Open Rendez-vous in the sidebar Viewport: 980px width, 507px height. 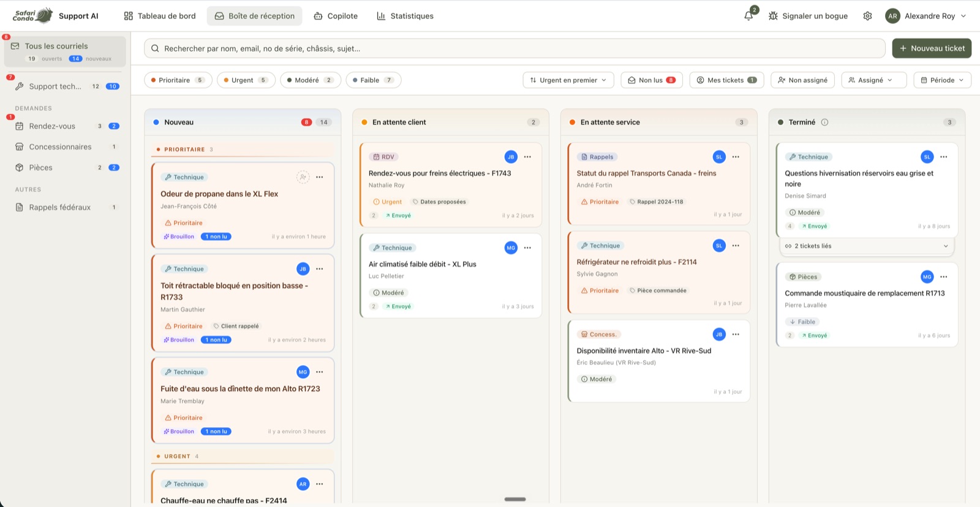65,126
